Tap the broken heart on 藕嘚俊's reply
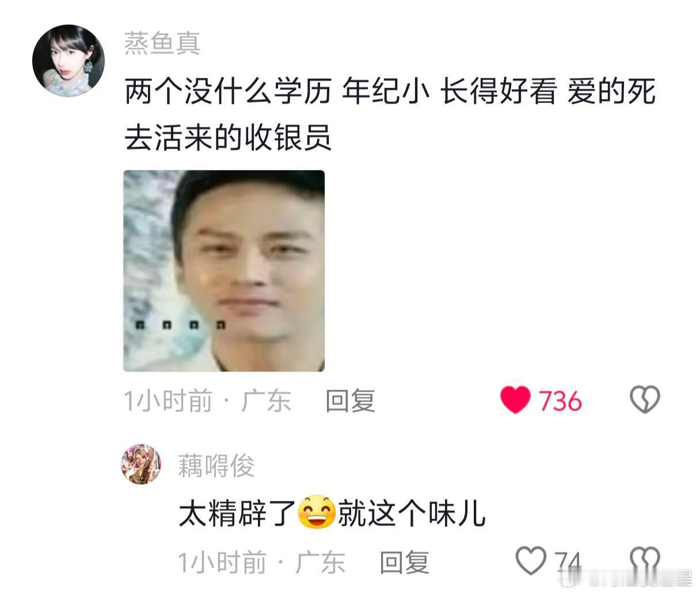 point(644,561)
